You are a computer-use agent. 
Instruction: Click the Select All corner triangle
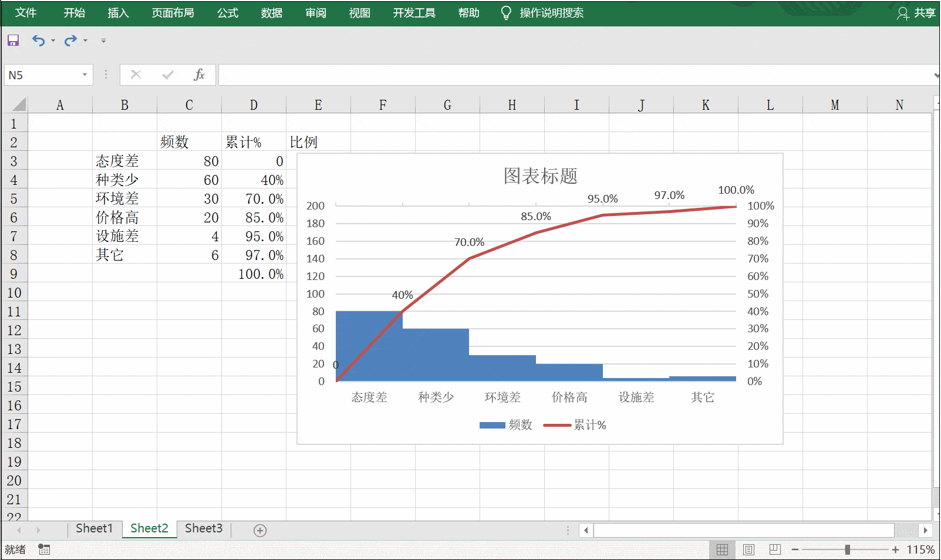click(19, 105)
